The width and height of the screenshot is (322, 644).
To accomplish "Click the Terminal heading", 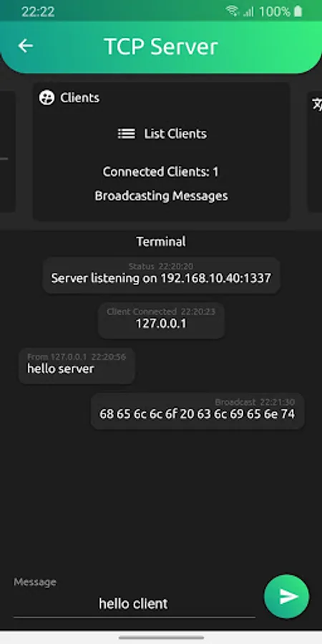I will (x=161, y=242).
